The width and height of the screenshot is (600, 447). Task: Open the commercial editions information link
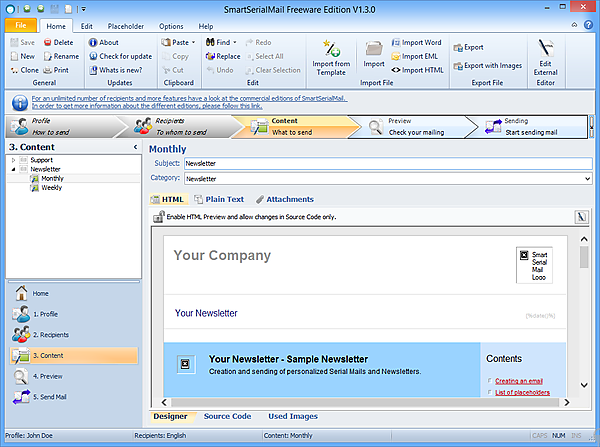189,98
